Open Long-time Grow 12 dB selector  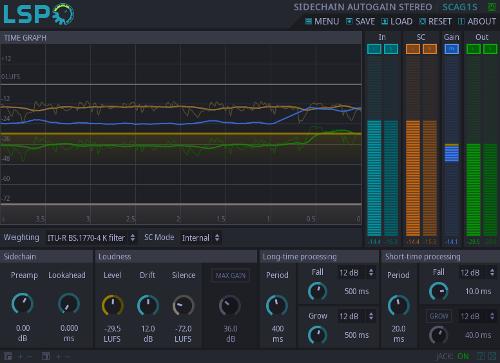tap(356, 316)
